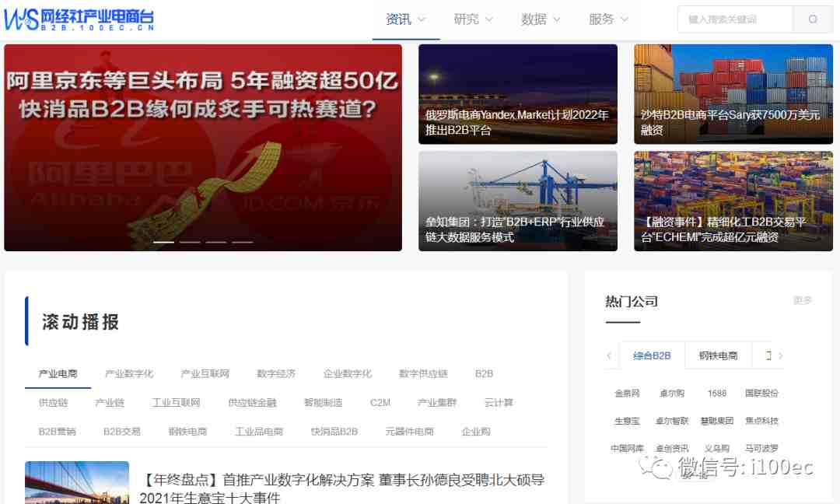Click the 卓创资讯 company link
This screenshot has width=840, height=504.
point(672,448)
